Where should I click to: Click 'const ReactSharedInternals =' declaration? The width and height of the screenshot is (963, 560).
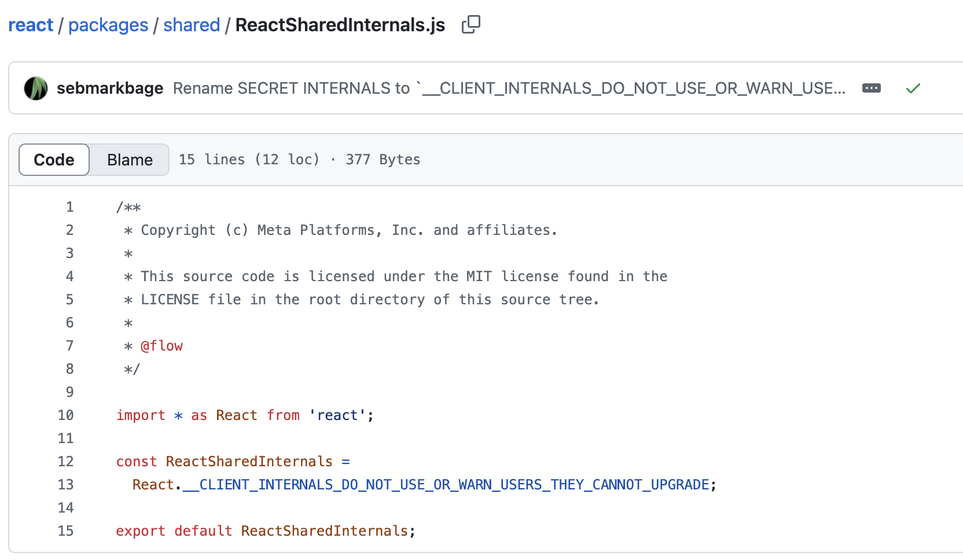pyautogui.click(x=233, y=462)
